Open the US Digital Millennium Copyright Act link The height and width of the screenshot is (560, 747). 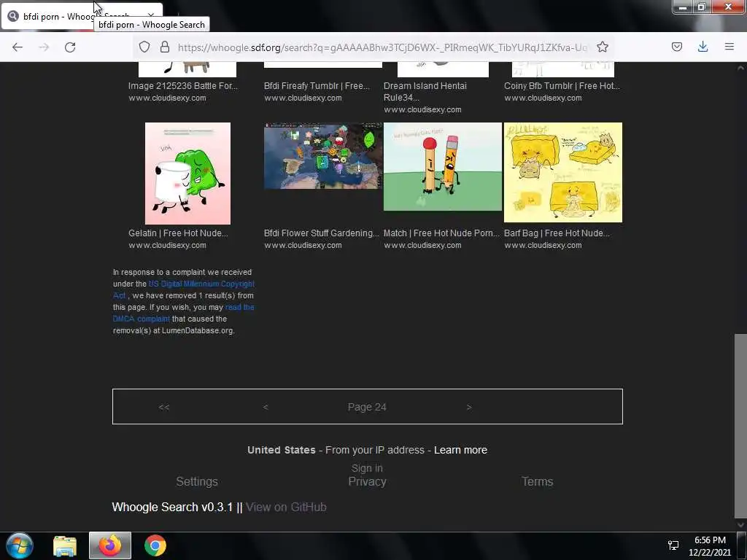[183, 289]
